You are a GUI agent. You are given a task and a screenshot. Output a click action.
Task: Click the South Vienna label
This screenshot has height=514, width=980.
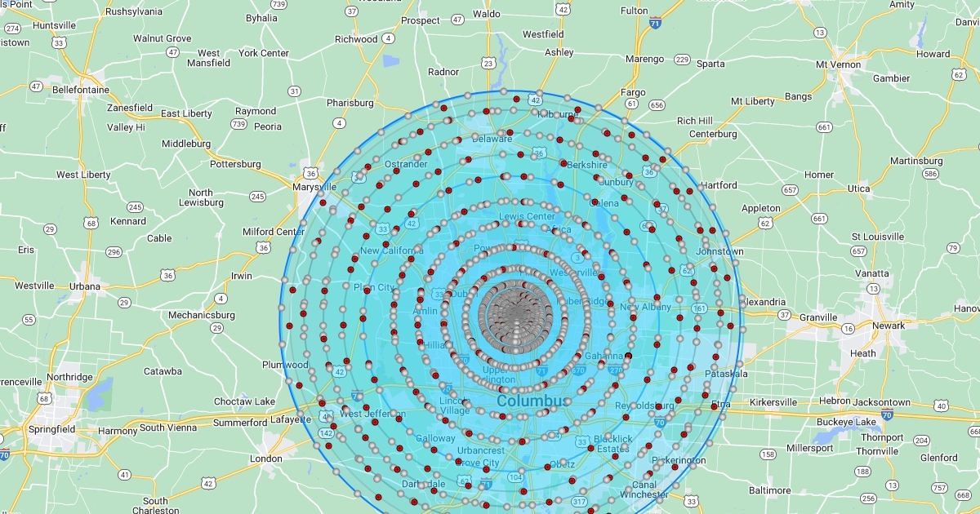click(x=168, y=428)
